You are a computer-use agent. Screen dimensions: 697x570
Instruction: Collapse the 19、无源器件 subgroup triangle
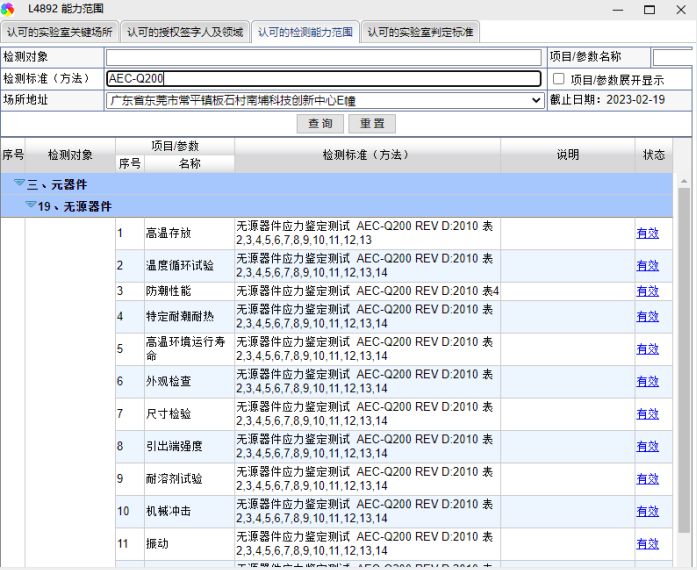click(31, 206)
